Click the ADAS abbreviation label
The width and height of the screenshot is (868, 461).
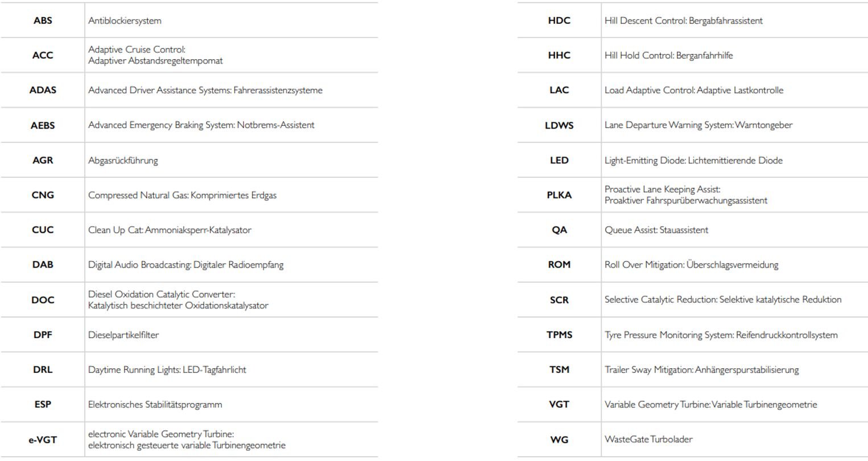pos(43,90)
